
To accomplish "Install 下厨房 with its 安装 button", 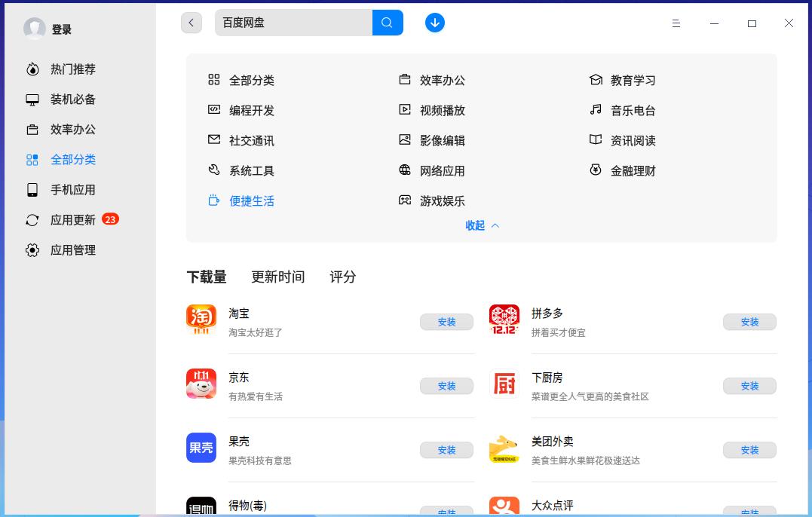I will pos(749,385).
